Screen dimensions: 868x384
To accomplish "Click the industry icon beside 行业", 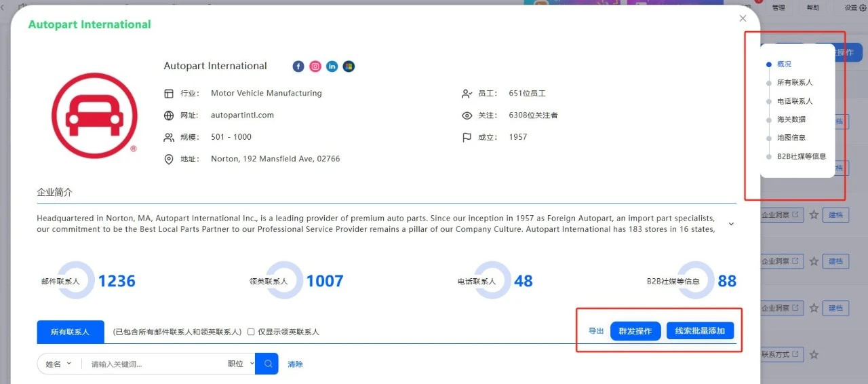I will [169, 94].
